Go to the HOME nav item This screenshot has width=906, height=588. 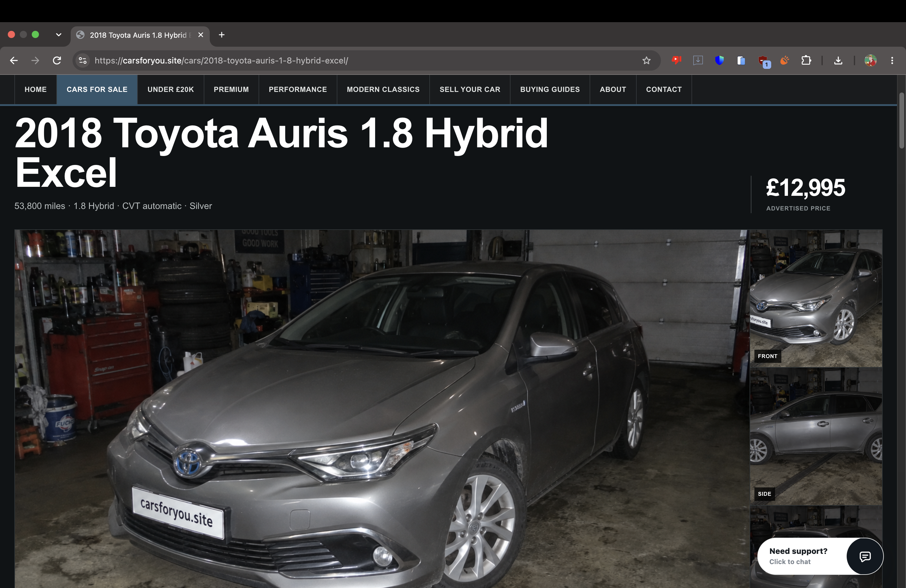[36, 90]
